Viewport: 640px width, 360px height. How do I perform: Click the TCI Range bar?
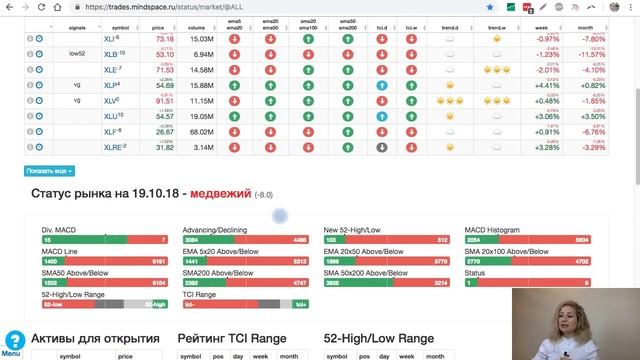[x=246, y=304]
